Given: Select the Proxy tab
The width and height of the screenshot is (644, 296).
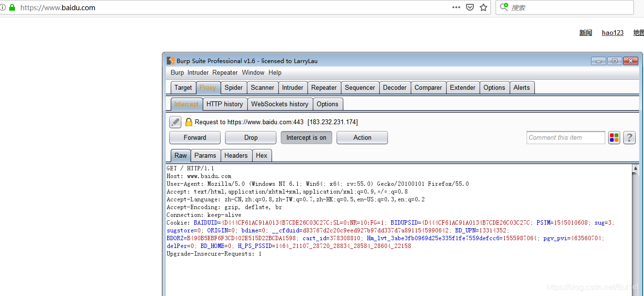Looking at the screenshot, I should click(208, 88).
